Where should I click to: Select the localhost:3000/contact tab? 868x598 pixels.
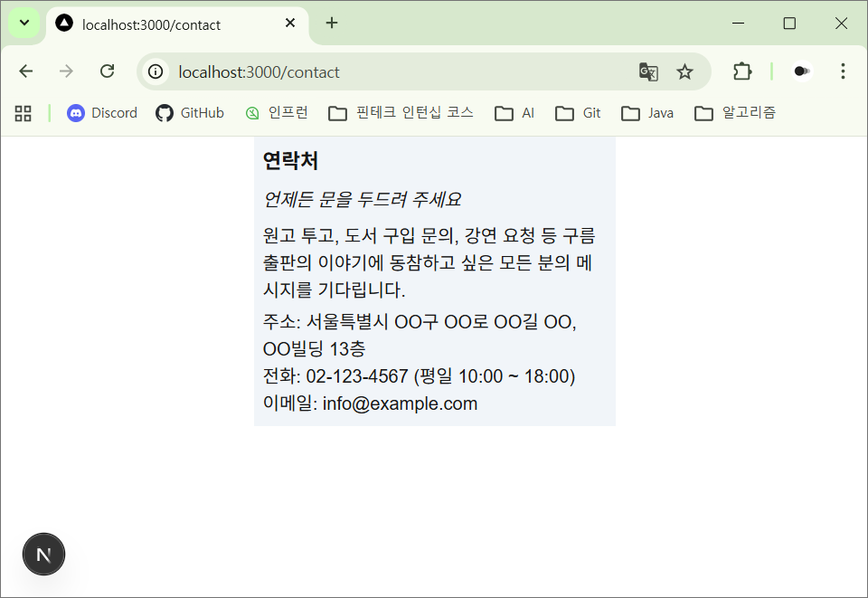pyautogui.click(x=163, y=24)
